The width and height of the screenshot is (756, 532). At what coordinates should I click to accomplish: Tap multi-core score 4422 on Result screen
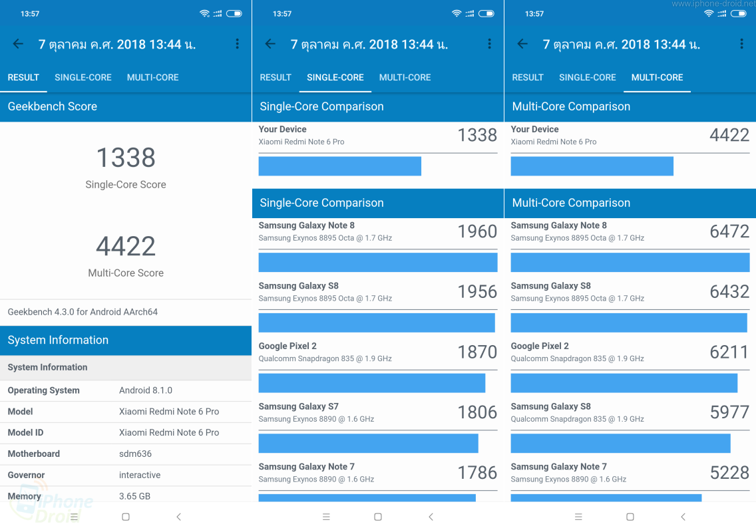[126, 246]
